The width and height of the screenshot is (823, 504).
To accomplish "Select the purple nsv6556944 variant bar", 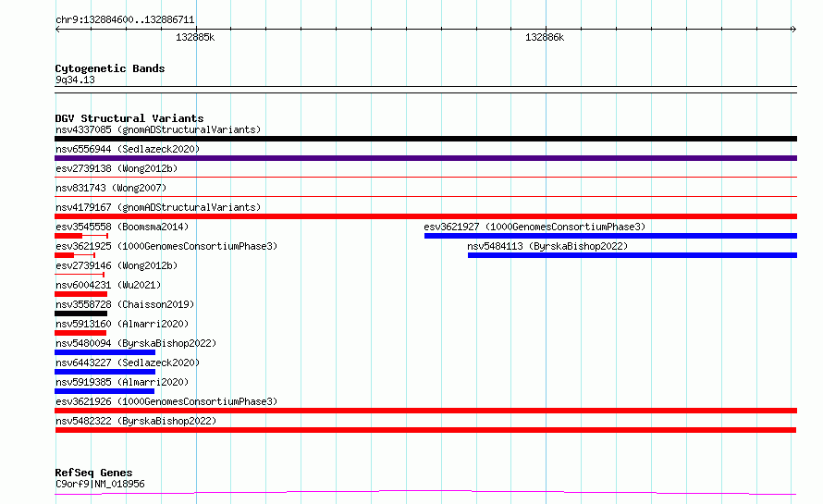I will (x=425, y=158).
